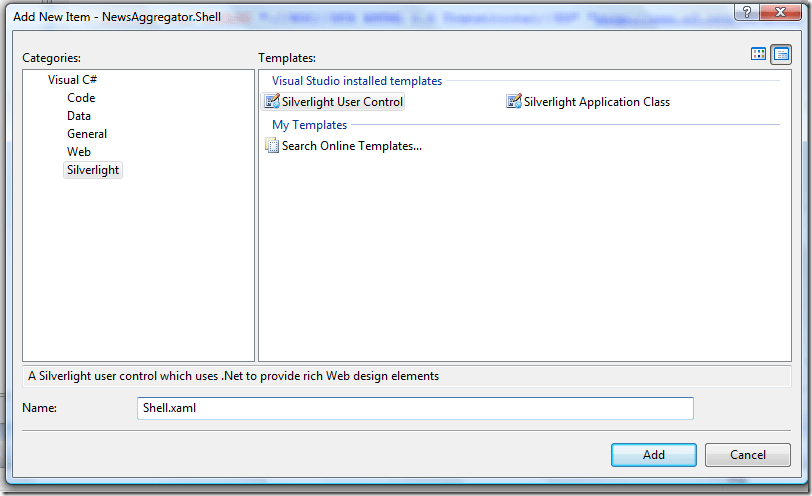This screenshot has height=496, width=812.
Task: Open the General category
Action: click(87, 134)
